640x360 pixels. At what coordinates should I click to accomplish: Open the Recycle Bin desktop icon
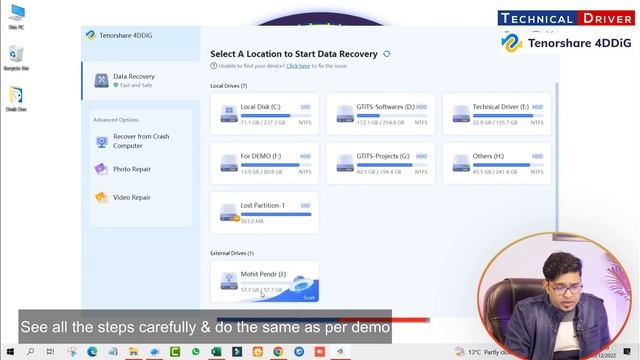coord(16,58)
